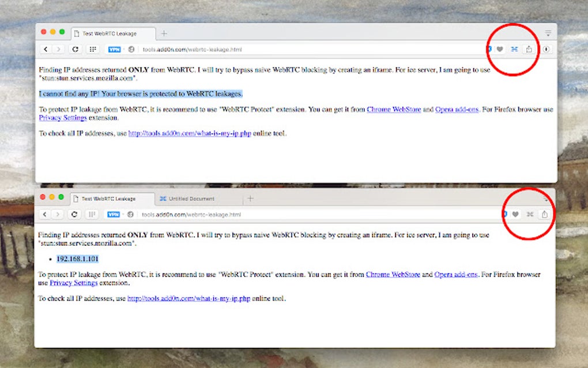This screenshot has height=368, width=588.
Task: Click the heart bookmark icon
Action: pos(499,50)
